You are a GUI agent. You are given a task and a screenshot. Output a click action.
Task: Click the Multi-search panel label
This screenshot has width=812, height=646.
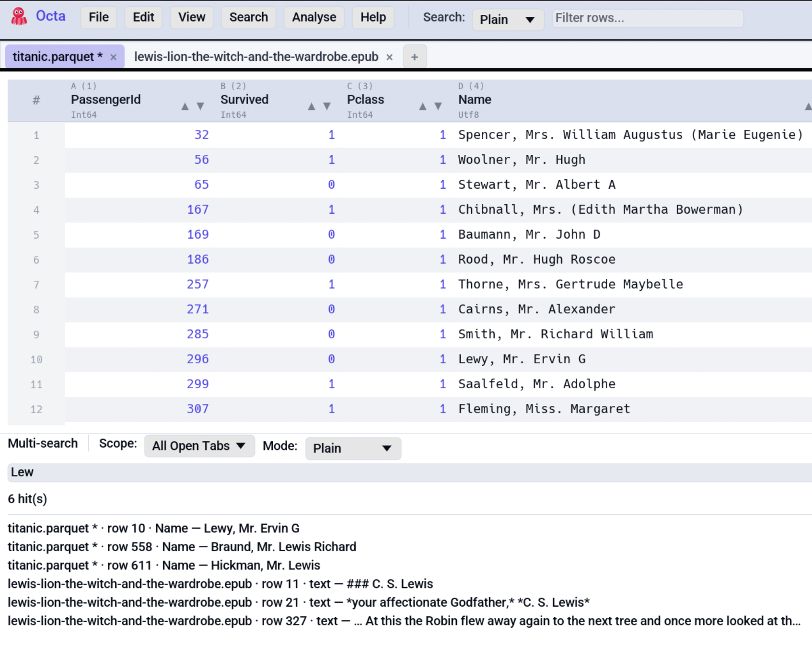tap(43, 443)
